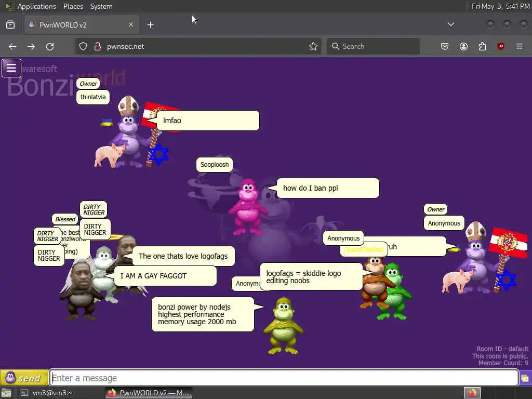Open the BonziWorld hamburger menu button
The height and width of the screenshot is (399, 532).
point(11,68)
